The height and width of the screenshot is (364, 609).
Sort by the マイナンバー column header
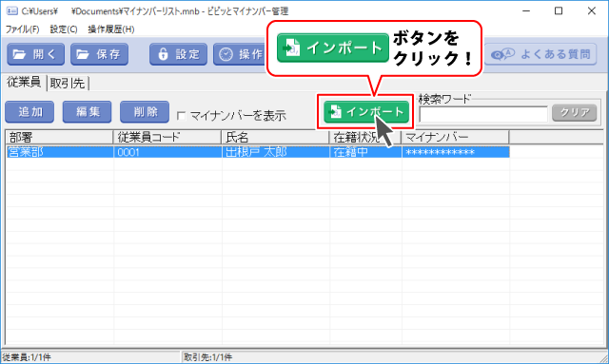click(x=455, y=138)
